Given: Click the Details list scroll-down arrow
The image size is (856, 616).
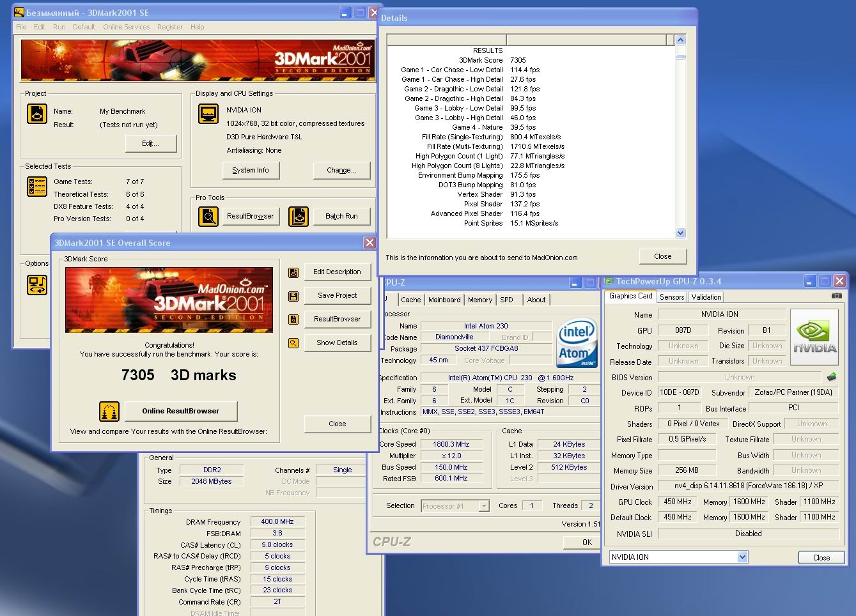Looking at the screenshot, I should tap(680, 233).
